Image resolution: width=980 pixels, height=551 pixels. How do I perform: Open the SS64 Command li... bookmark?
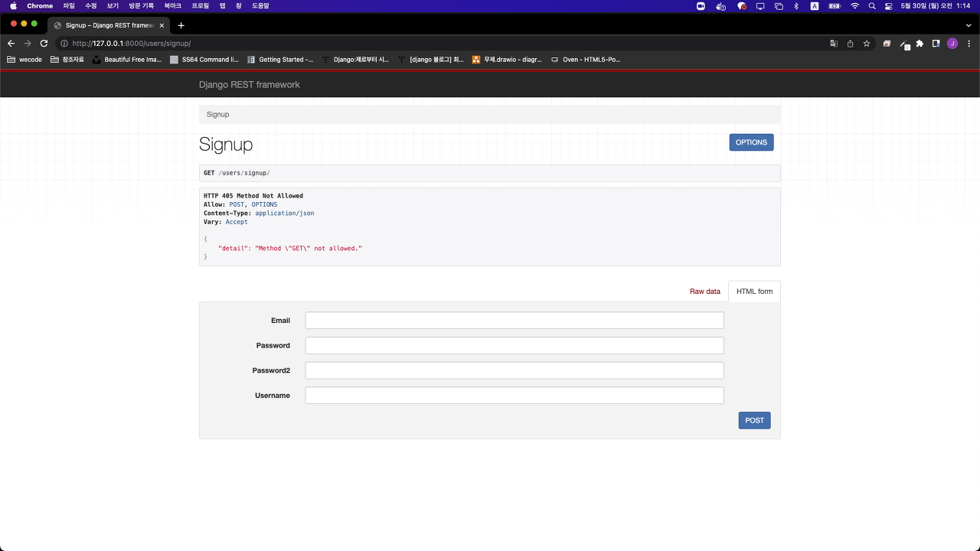pos(204,59)
